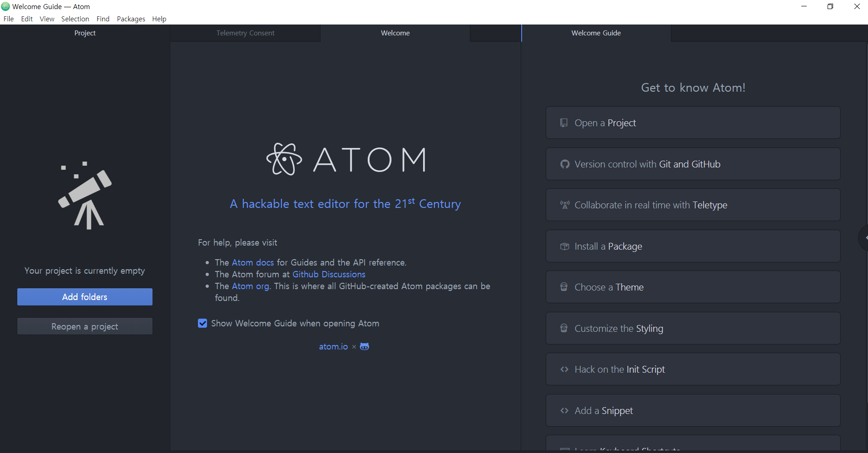Click the GitHub mark icon beside Version control

[565, 164]
